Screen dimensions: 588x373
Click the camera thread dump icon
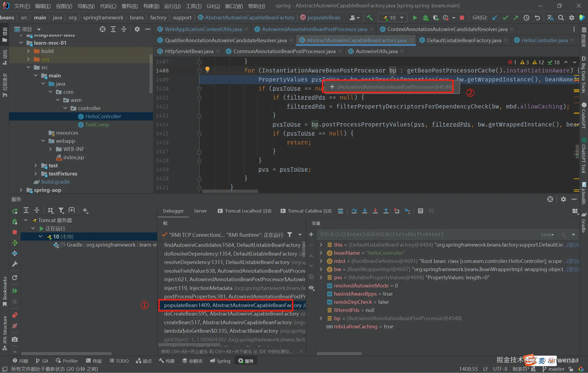pyautogui.click(x=15, y=339)
